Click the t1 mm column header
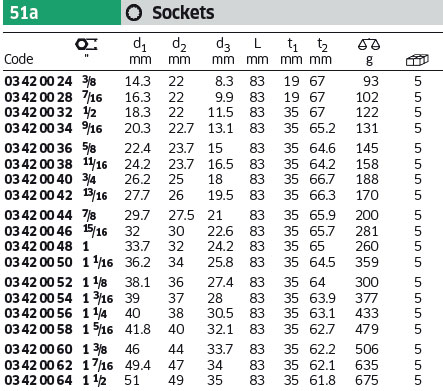The height and width of the screenshot is (391, 443). (291, 51)
